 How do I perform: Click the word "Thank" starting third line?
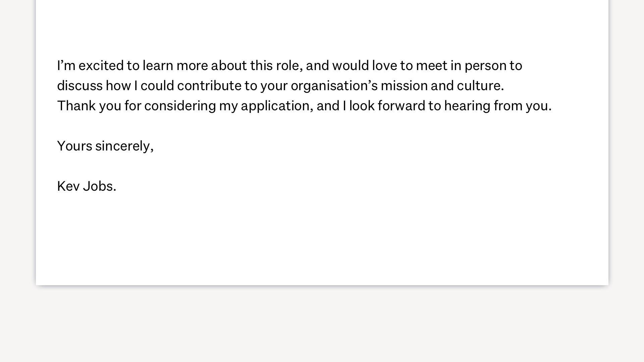[76, 106]
